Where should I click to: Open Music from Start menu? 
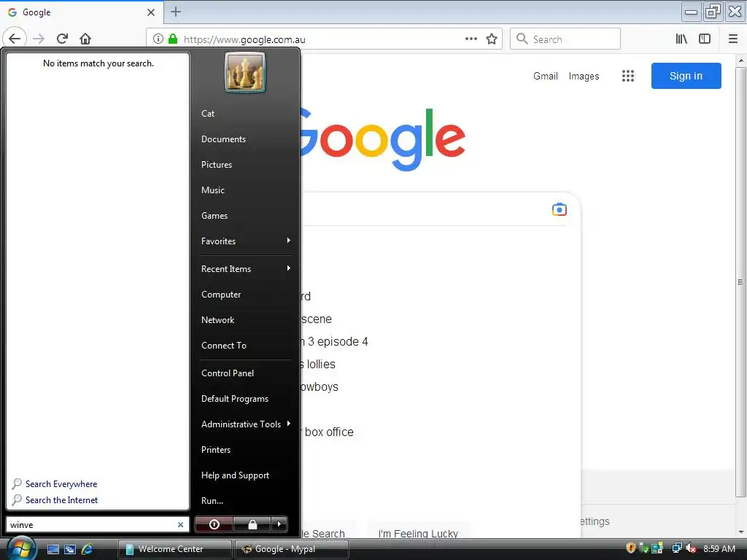(x=212, y=190)
